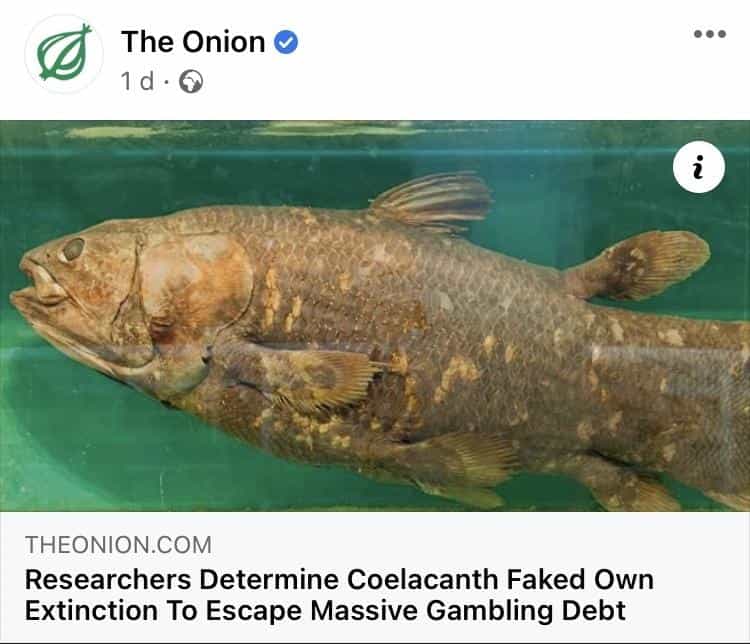This screenshot has width=750, height=644.
Task: Click the info "i" icon on image
Action: pyautogui.click(x=699, y=167)
